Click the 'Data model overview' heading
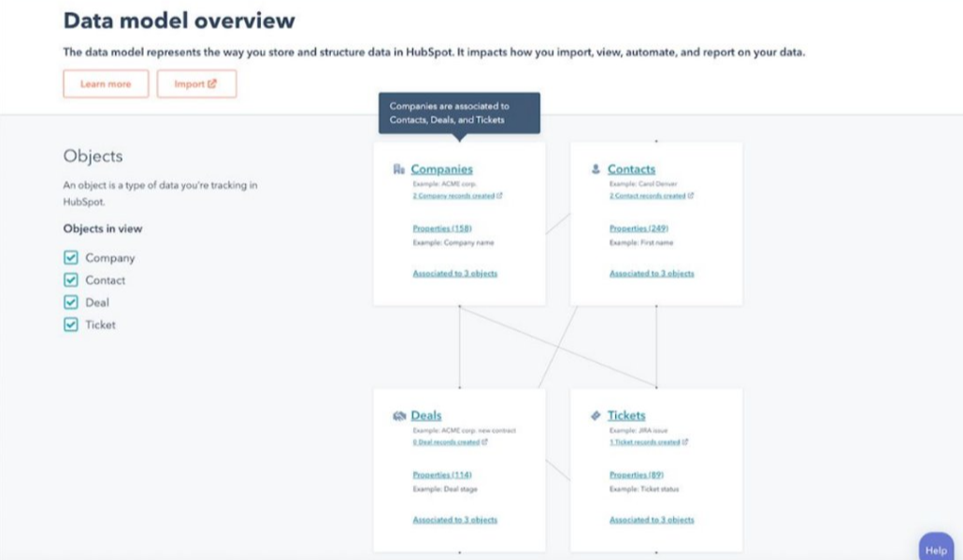963x560 pixels. click(x=180, y=21)
